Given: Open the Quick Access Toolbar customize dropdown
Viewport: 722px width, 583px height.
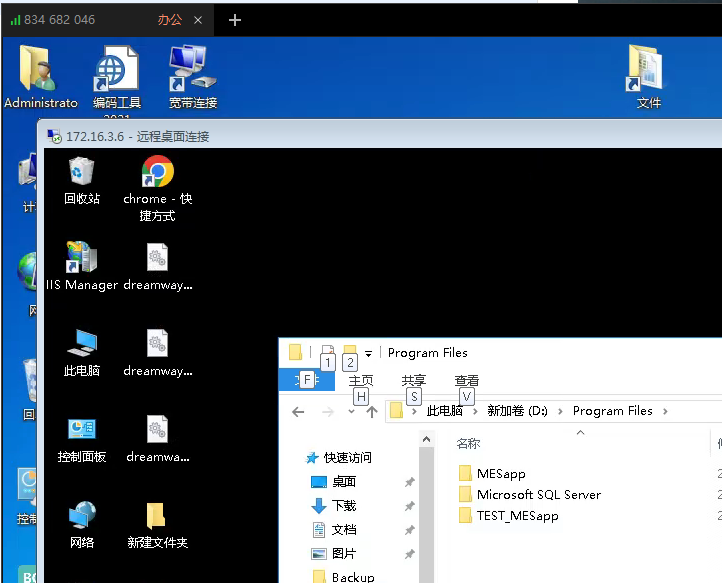Looking at the screenshot, I should coord(368,353).
